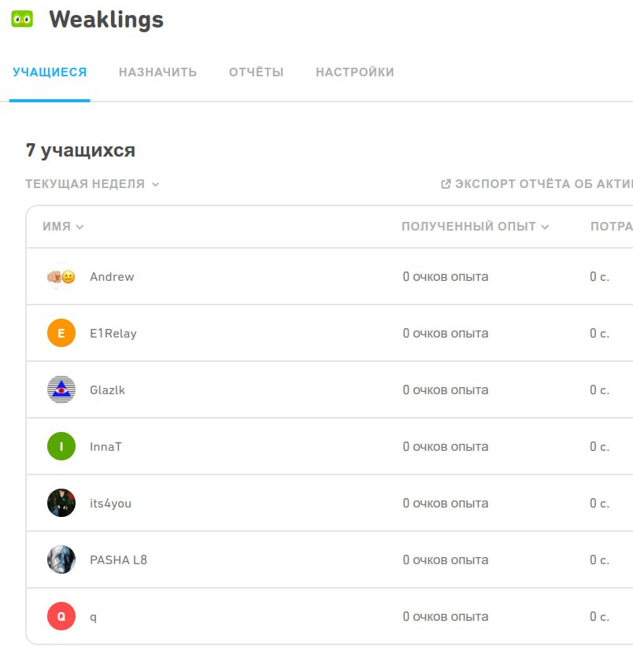This screenshot has width=633, height=672.
Task: Open the ОТЧЁТЫ tab
Action: tap(256, 72)
